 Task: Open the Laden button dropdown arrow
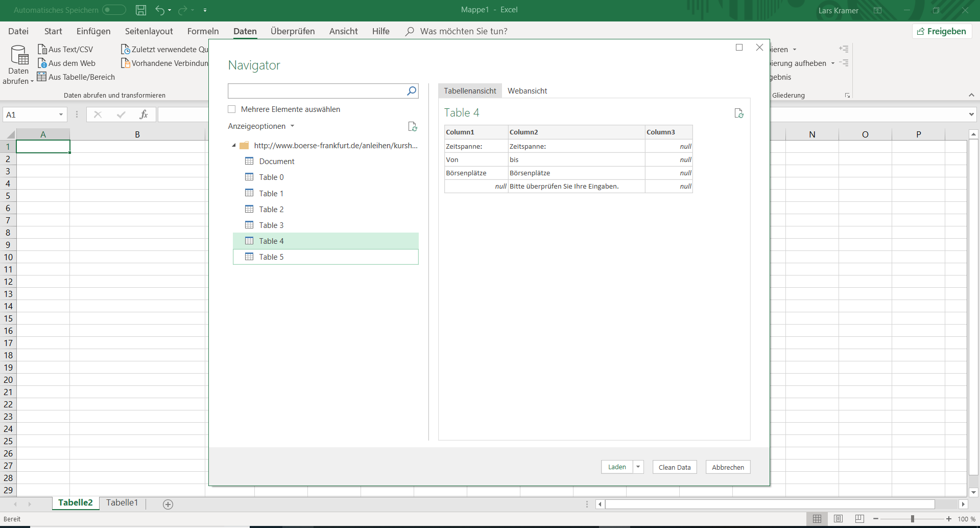pos(638,467)
